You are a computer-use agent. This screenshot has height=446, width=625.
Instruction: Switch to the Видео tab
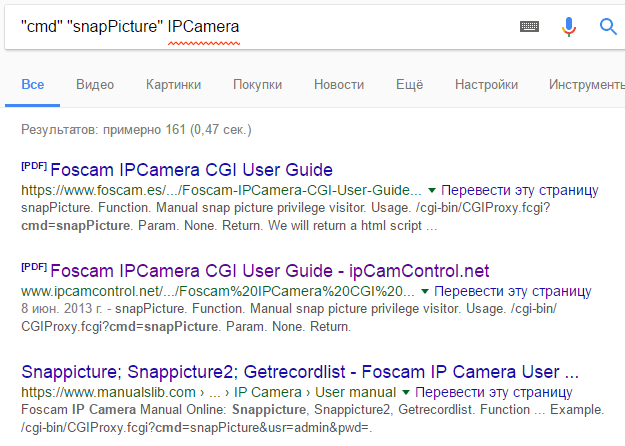(95, 85)
